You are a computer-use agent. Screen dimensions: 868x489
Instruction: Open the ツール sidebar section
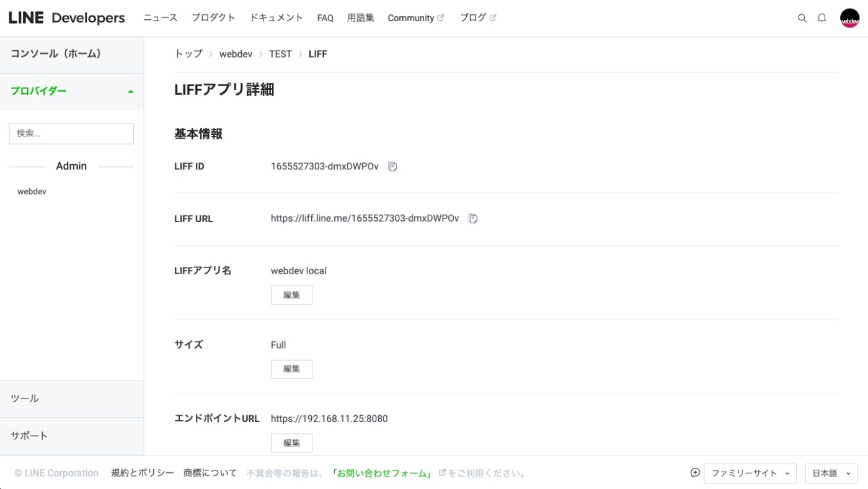pyautogui.click(x=72, y=398)
